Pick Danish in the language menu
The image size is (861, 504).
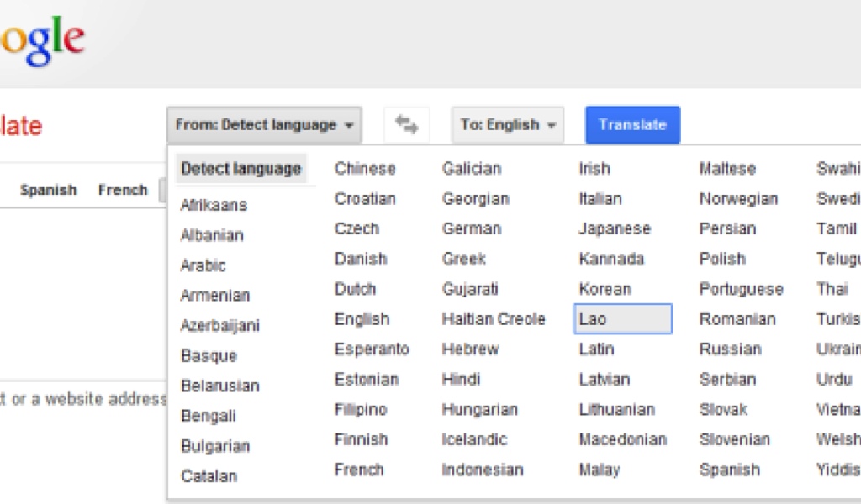361,259
